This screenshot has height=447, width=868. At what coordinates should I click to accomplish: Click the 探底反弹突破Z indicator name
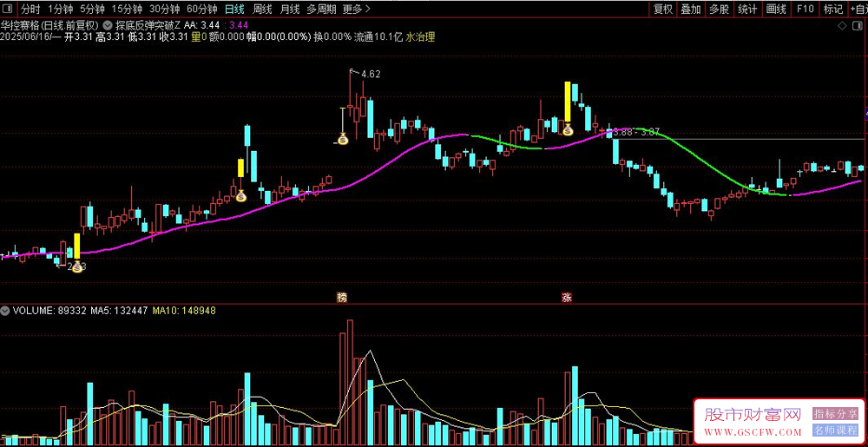click(x=147, y=25)
